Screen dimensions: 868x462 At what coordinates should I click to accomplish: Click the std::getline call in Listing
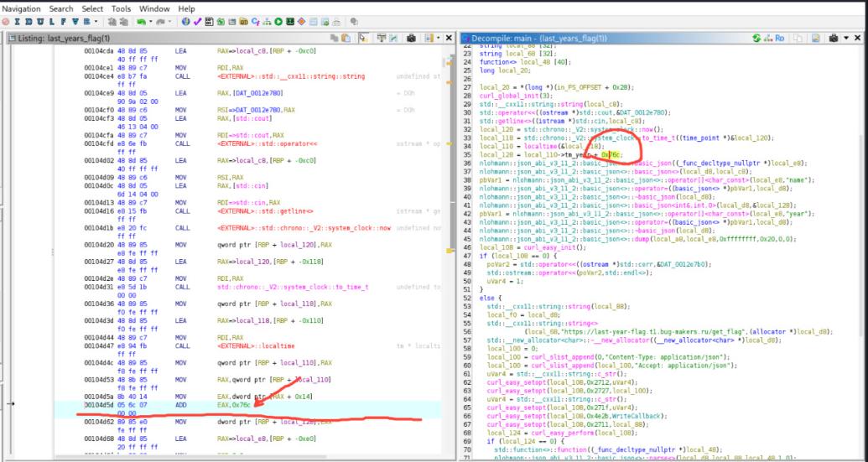click(265, 211)
